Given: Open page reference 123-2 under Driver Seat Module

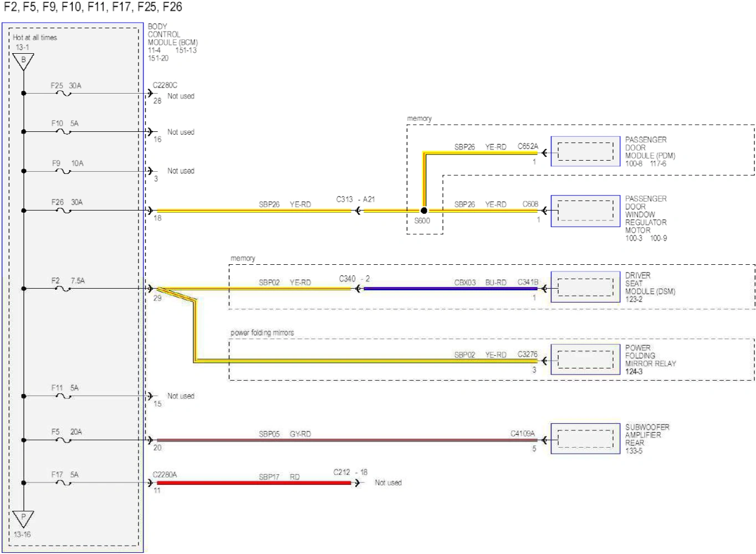Looking at the screenshot, I should (634, 299).
